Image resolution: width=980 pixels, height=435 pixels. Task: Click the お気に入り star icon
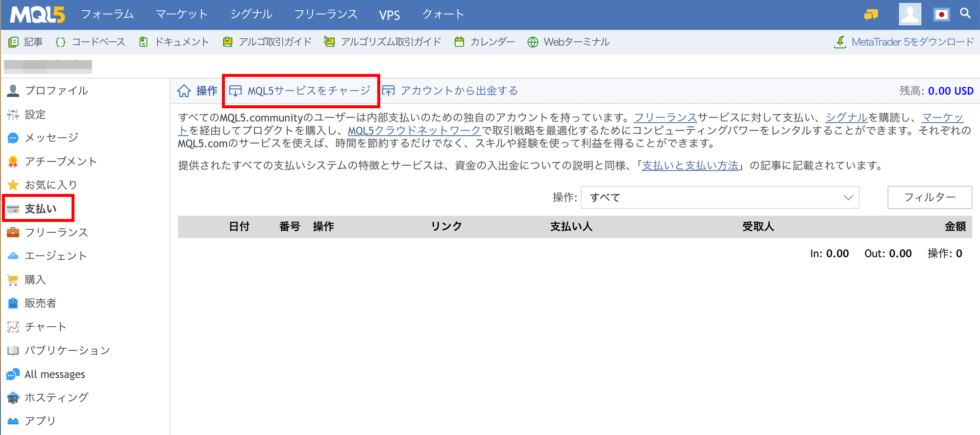(13, 185)
